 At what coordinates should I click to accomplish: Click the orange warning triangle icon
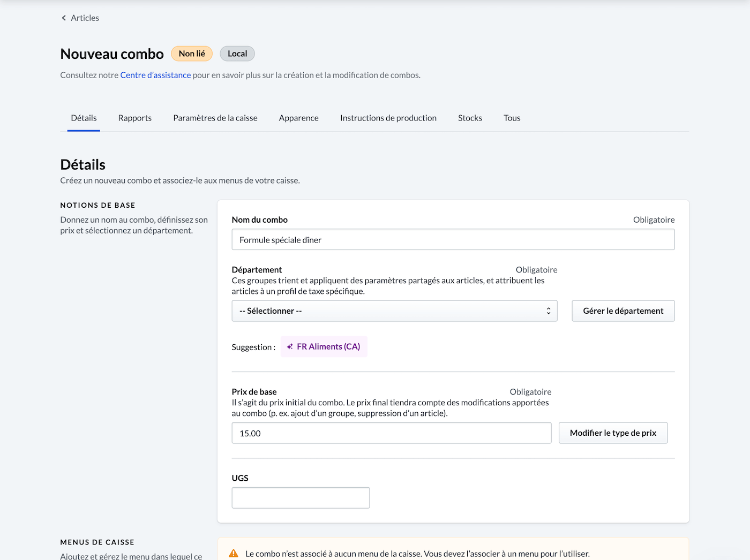click(234, 554)
